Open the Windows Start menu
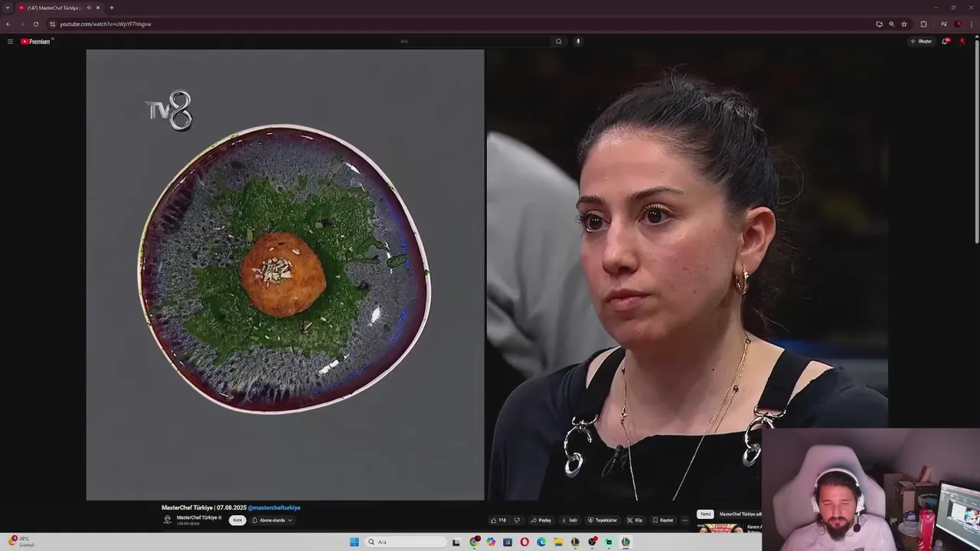 point(354,542)
